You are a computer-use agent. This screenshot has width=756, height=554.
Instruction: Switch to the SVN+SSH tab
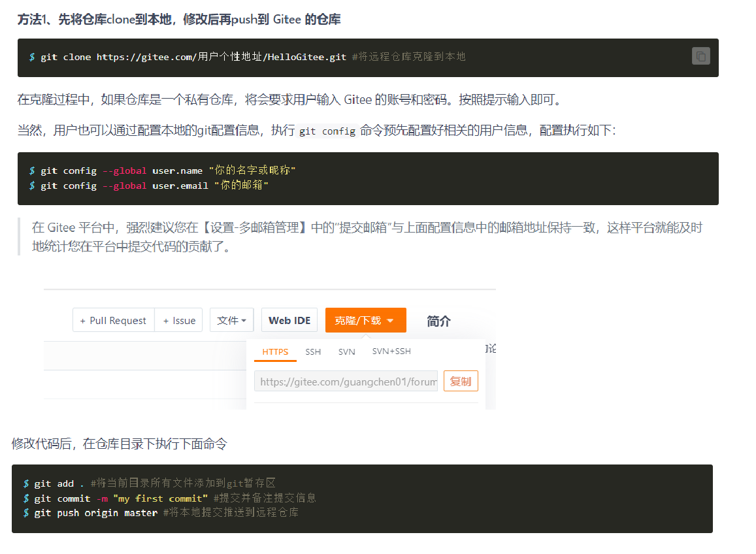391,351
